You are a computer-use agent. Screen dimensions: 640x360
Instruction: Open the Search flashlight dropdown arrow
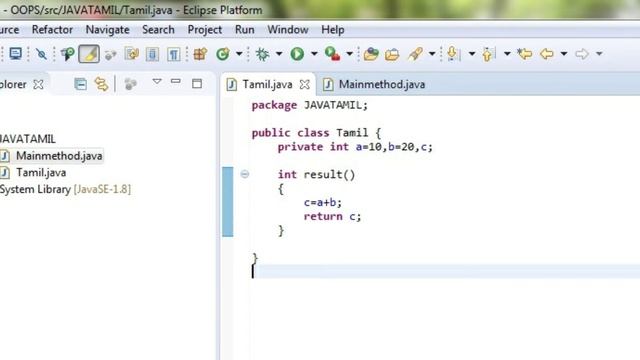432,53
